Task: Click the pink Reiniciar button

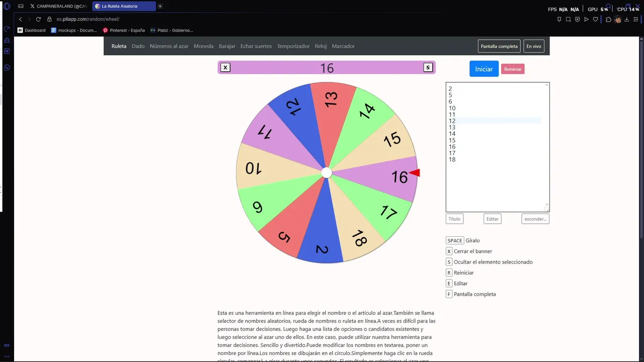Action: point(513,69)
